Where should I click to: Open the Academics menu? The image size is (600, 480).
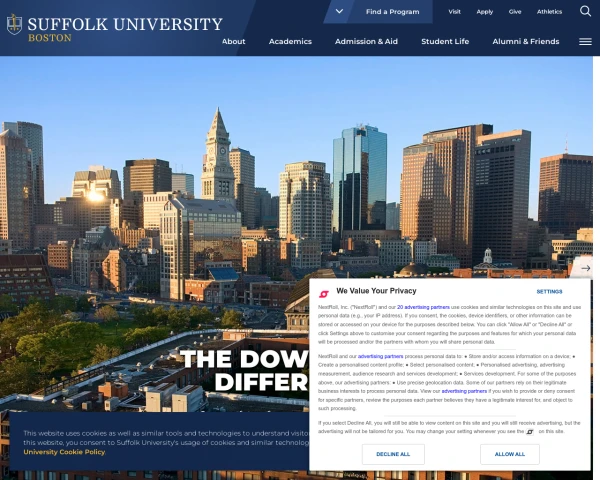[290, 41]
